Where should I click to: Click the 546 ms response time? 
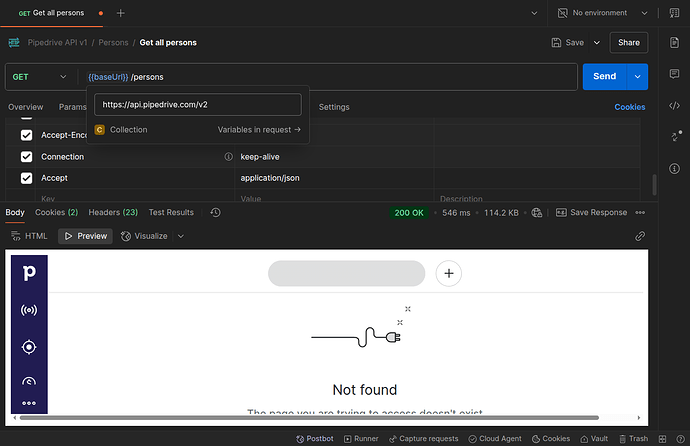point(456,213)
